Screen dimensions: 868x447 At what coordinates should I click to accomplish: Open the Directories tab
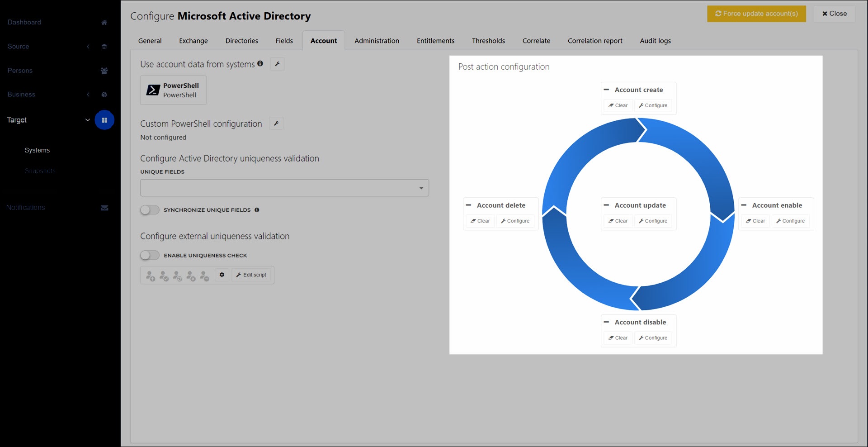point(242,41)
